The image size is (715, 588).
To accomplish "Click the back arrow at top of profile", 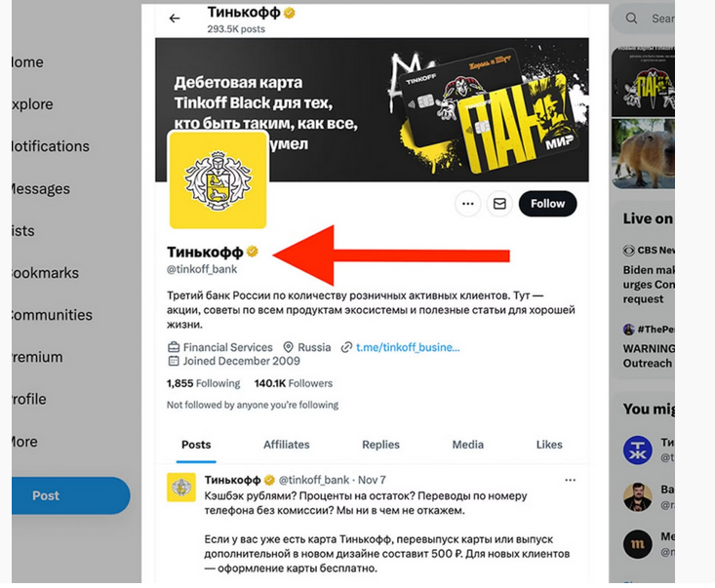I will 175,19.
